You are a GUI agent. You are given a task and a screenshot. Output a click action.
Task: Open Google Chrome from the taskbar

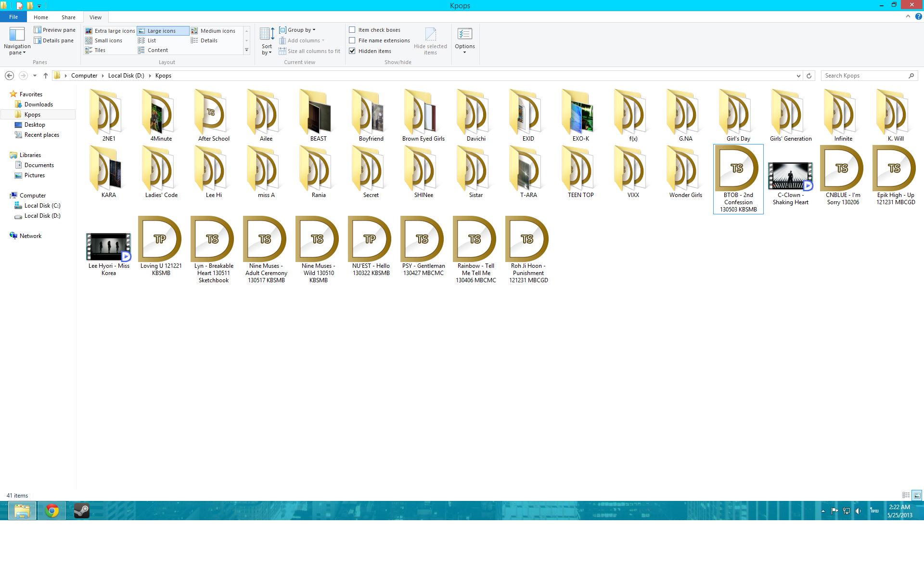click(52, 511)
